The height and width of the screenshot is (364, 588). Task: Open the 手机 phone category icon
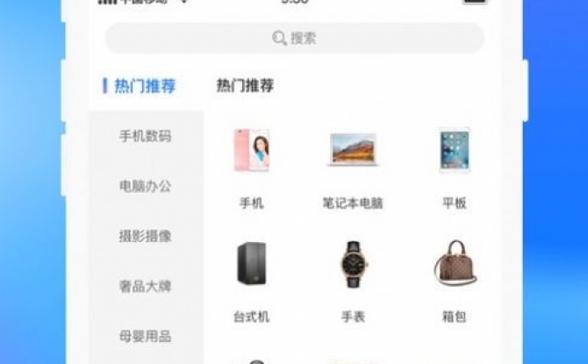tap(252, 150)
